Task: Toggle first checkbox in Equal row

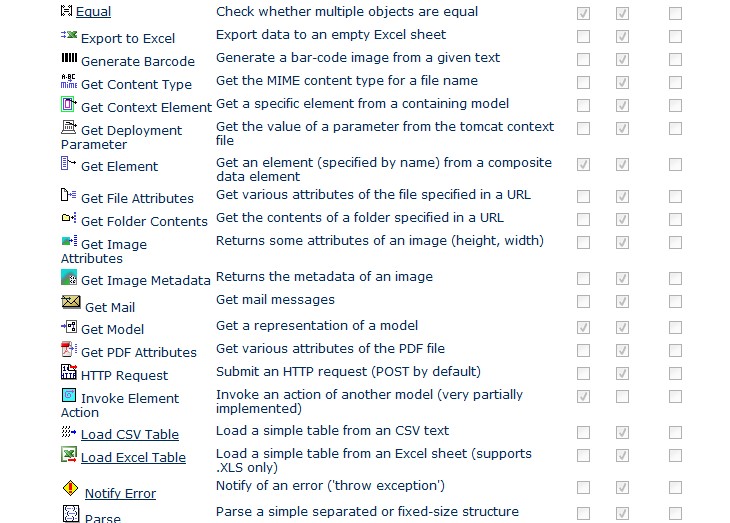Action: coord(583,14)
